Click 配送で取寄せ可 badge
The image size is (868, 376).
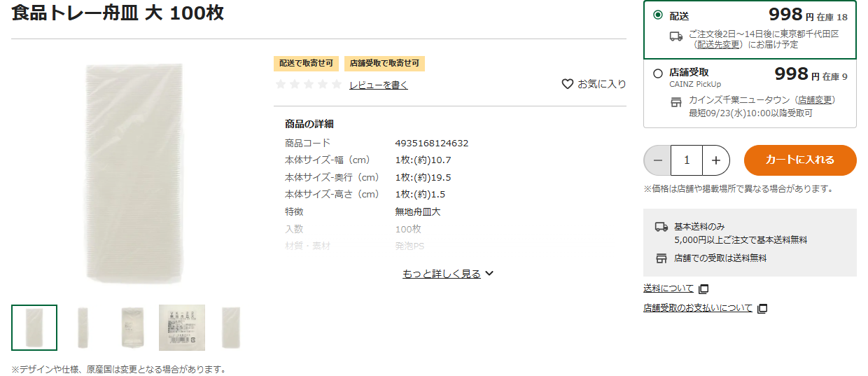(306, 64)
